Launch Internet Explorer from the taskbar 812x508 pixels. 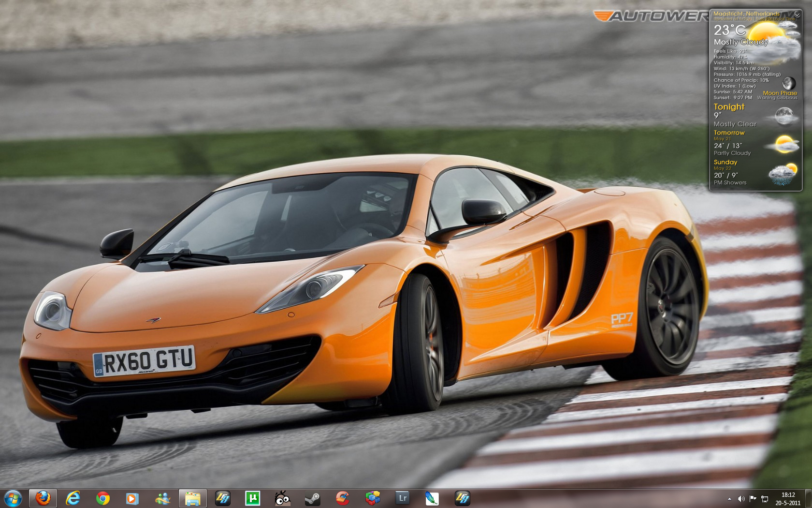(73, 498)
